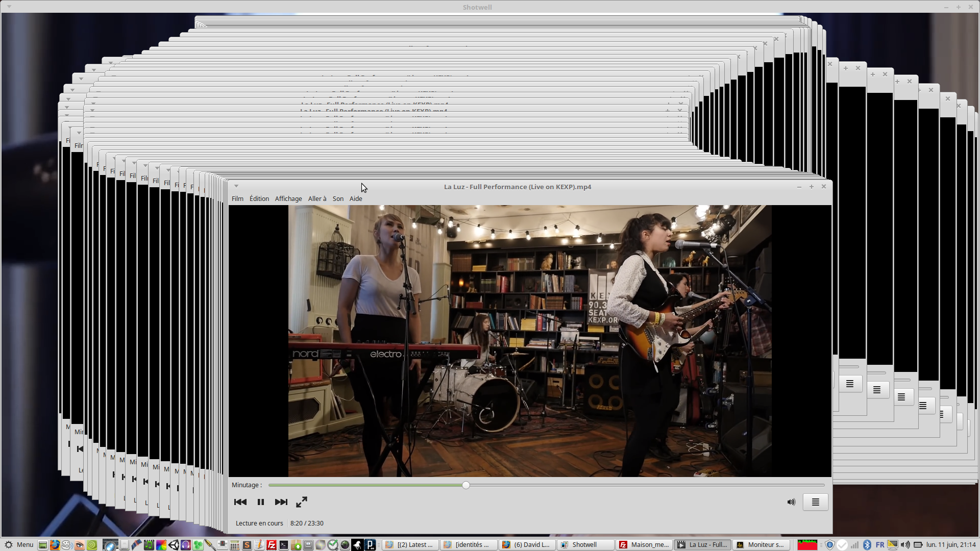Image resolution: width=980 pixels, height=551 pixels.
Task: Open the Affichage menu
Action: coord(288,199)
